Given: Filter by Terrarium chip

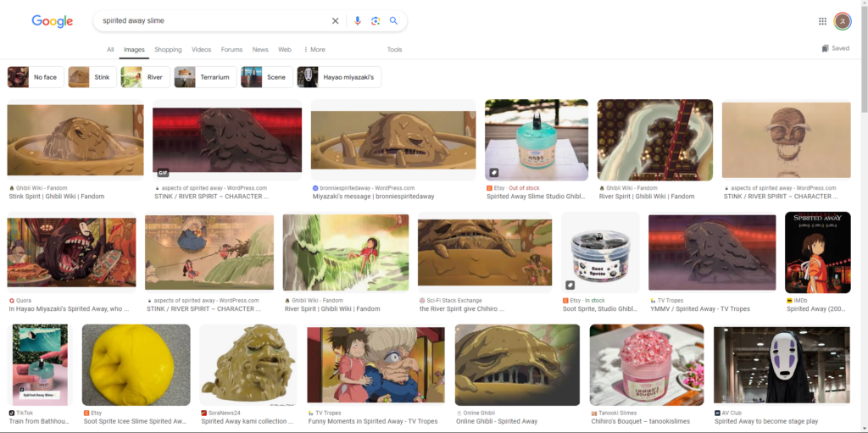Looking at the screenshot, I should point(205,77).
